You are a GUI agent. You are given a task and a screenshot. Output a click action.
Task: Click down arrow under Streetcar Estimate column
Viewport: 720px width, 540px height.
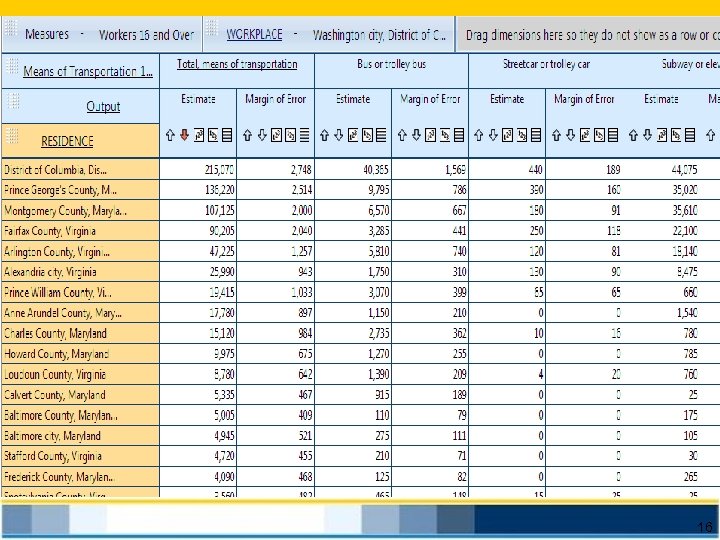point(493,135)
